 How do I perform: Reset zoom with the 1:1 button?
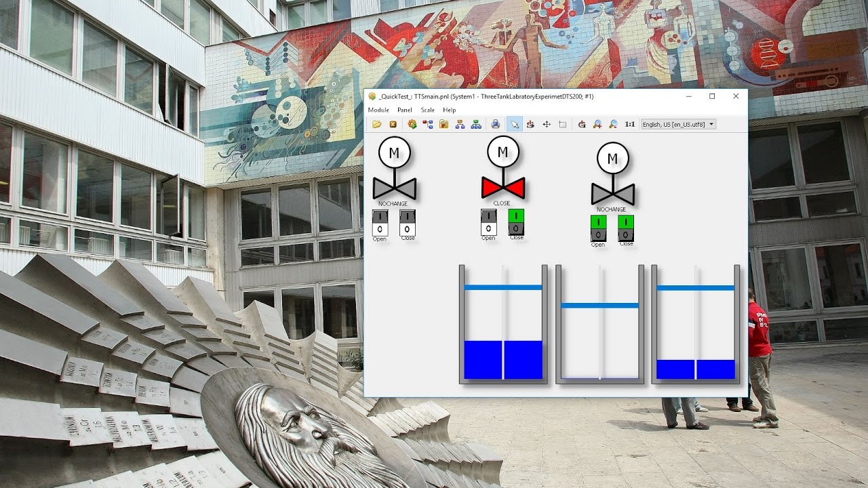click(630, 124)
